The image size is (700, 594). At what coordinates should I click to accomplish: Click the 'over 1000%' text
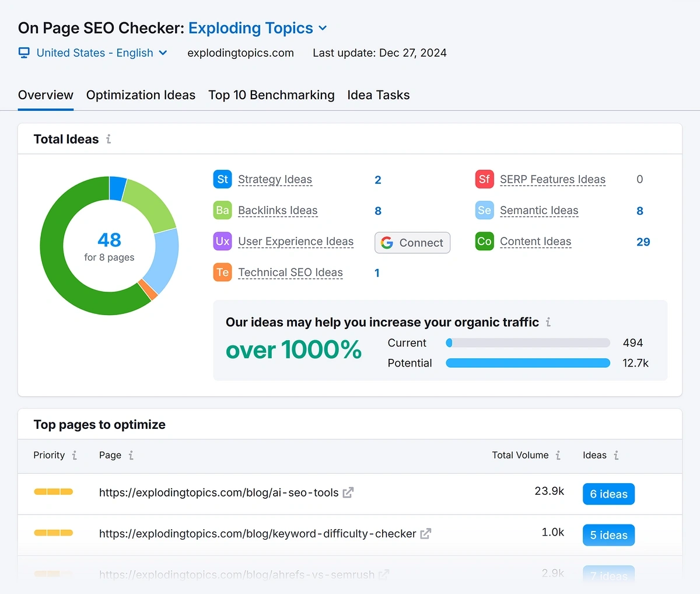pyautogui.click(x=293, y=350)
